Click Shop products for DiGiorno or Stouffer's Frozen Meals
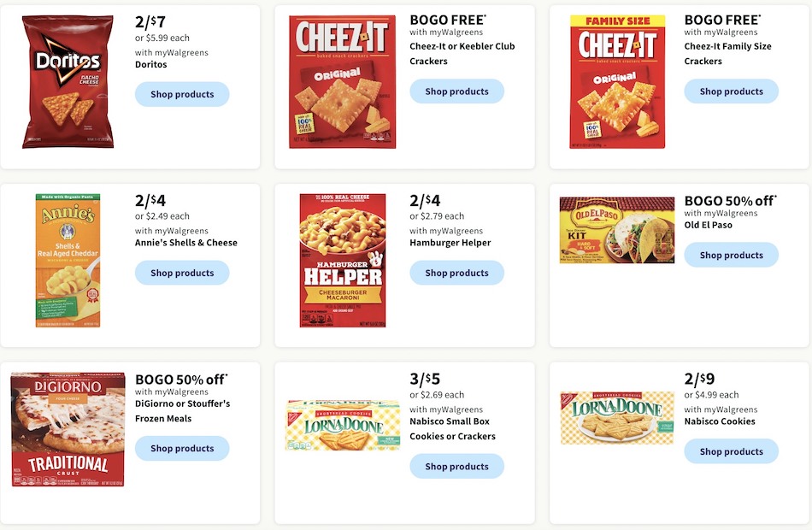 (x=182, y=448)
